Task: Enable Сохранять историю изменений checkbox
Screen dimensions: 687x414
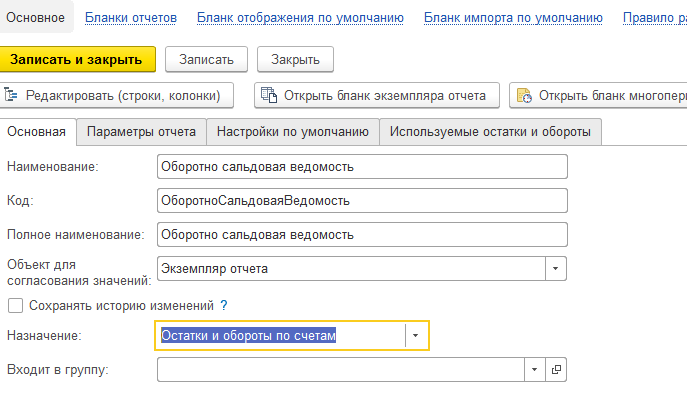Action: click(15, 305)
